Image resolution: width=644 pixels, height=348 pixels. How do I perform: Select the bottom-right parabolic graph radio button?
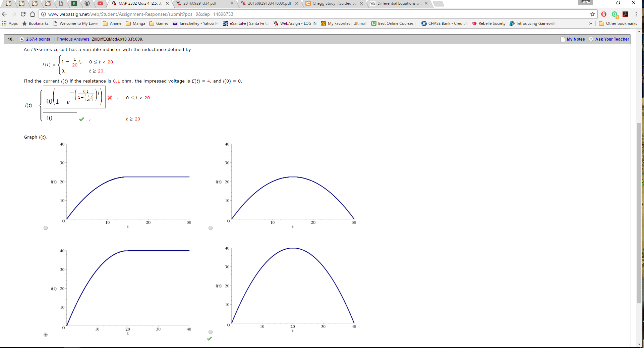(211, 332)
